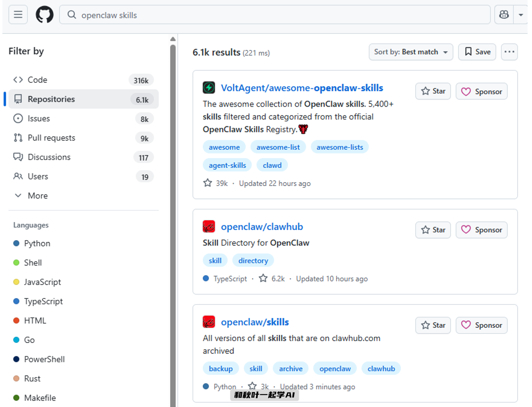Click the GitHub logo icon
The image size is (532, 407).
44,15
